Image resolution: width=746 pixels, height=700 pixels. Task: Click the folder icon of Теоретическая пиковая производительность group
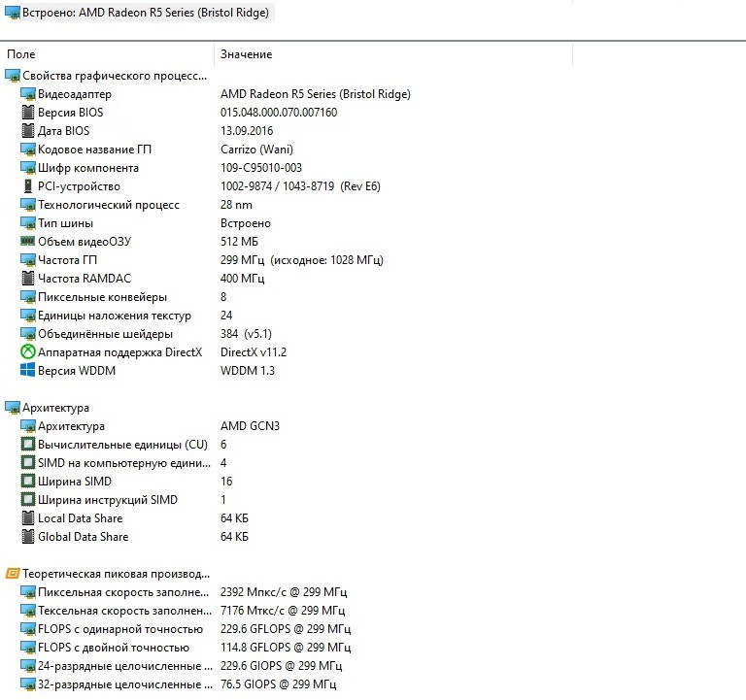13,574
